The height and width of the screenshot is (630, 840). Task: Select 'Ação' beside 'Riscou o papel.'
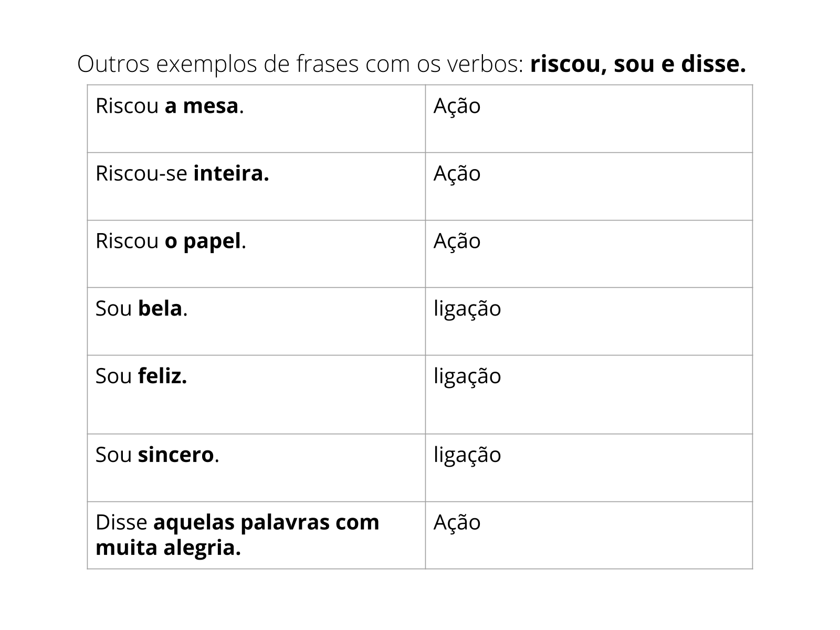(457, 241)
